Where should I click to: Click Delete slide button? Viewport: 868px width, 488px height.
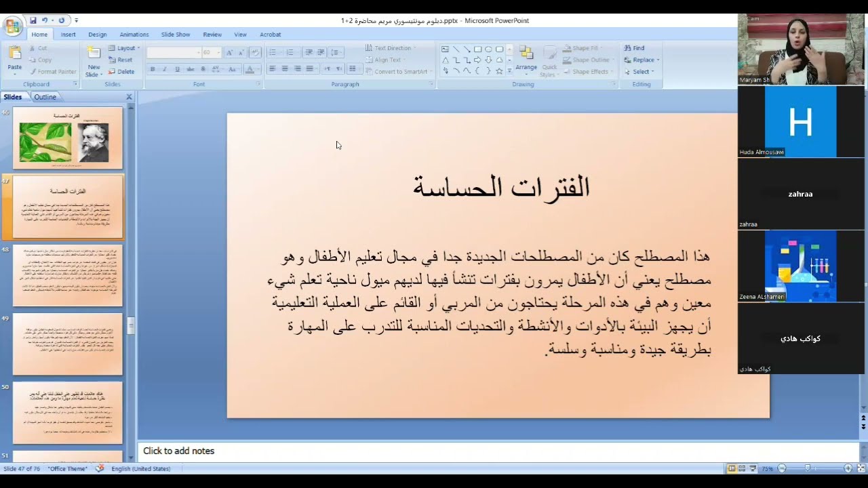[x=121, y=71]
